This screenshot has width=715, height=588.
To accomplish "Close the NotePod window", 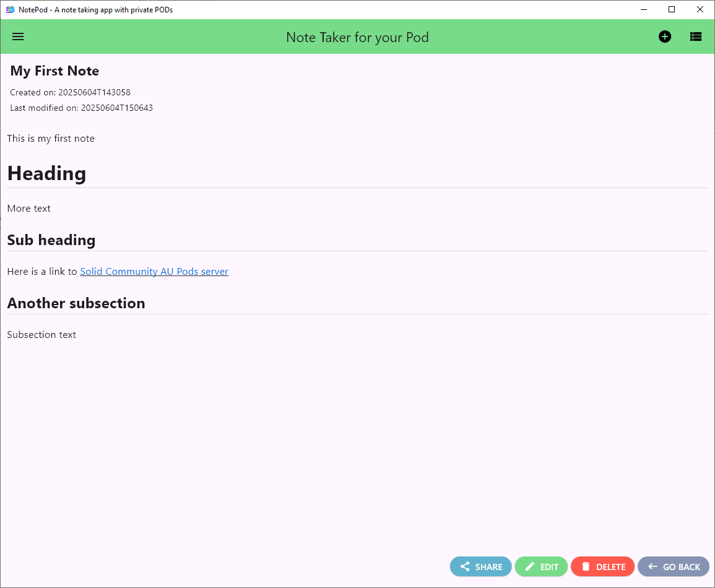I will pyautogui.click(x=700, y=9).
